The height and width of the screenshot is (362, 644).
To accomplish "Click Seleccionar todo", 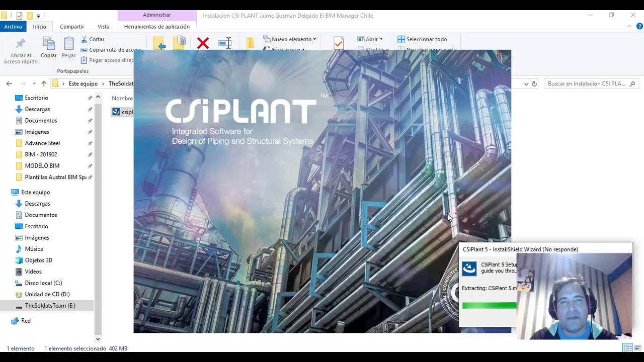I will (422, 39).
